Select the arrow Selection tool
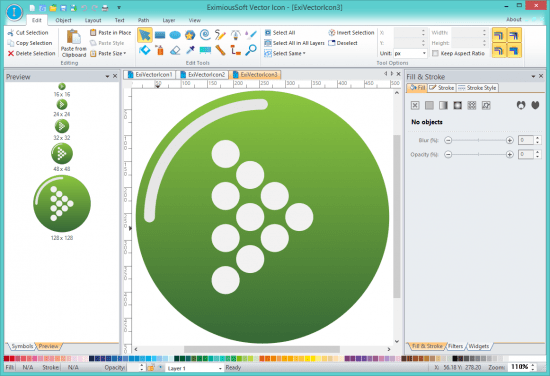Screen dimensions: 550x376 coord(145,35)
